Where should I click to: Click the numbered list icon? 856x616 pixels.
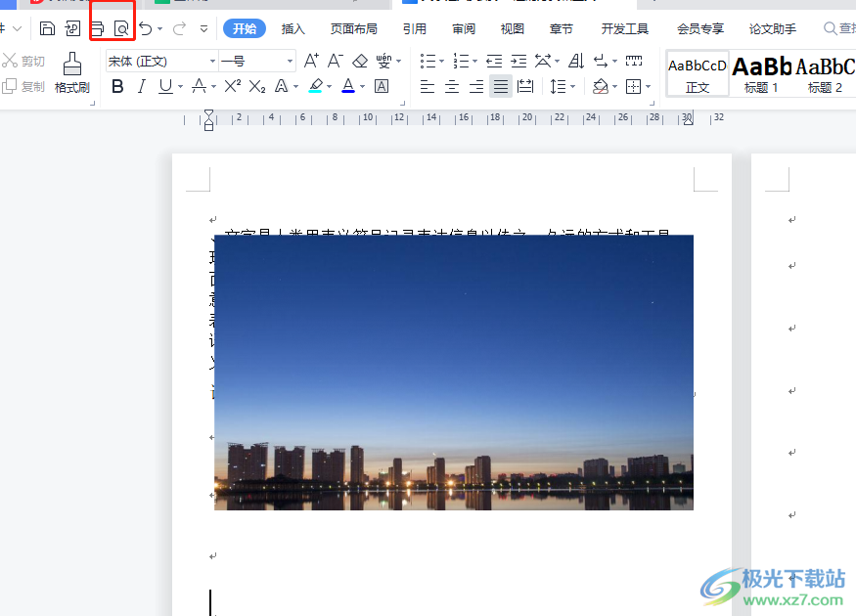461,61
